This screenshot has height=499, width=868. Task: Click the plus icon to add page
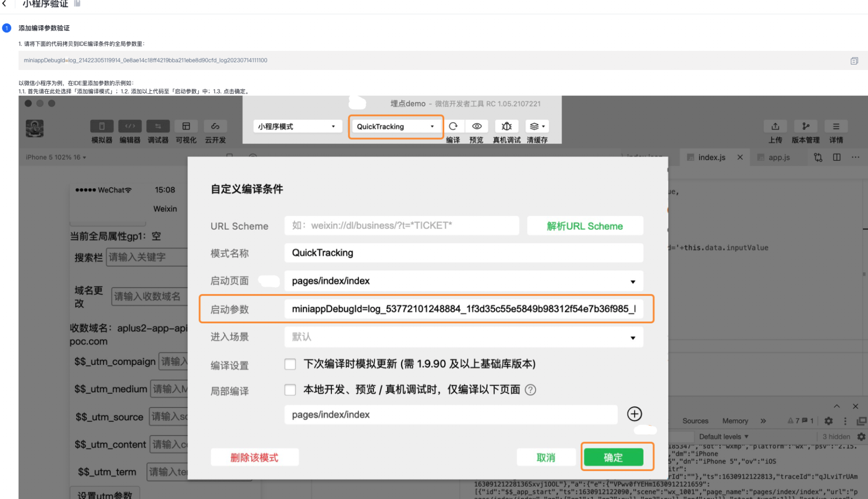point(634,414)
